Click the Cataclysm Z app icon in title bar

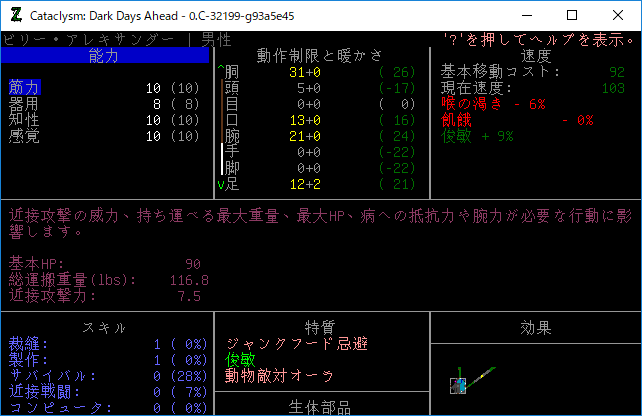[15, 15]
